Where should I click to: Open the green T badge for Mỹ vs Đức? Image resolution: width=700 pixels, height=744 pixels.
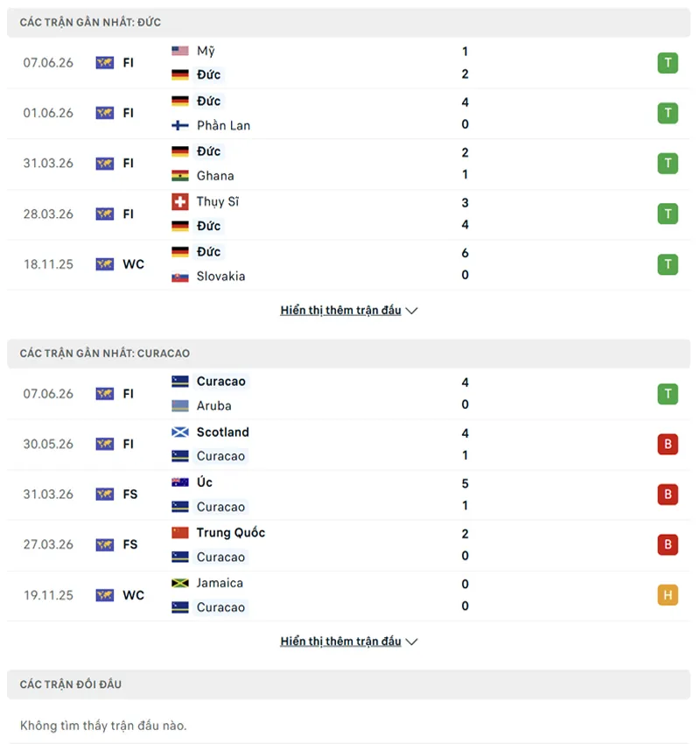point(668,63)
